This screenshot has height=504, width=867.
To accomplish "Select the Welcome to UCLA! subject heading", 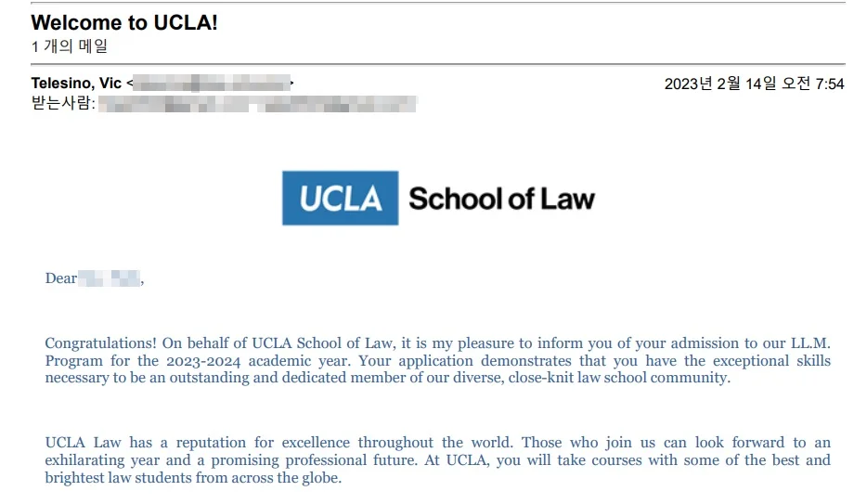I will pos(124,22).
